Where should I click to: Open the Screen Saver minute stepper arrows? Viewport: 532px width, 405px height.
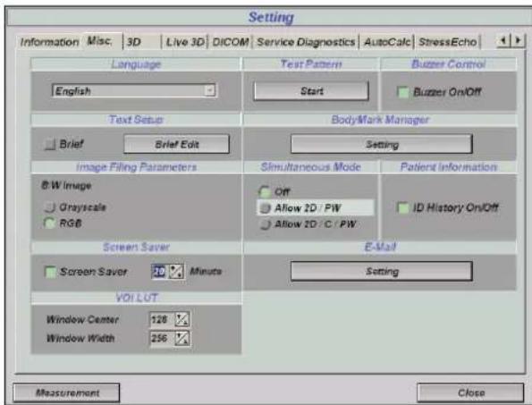176,272
